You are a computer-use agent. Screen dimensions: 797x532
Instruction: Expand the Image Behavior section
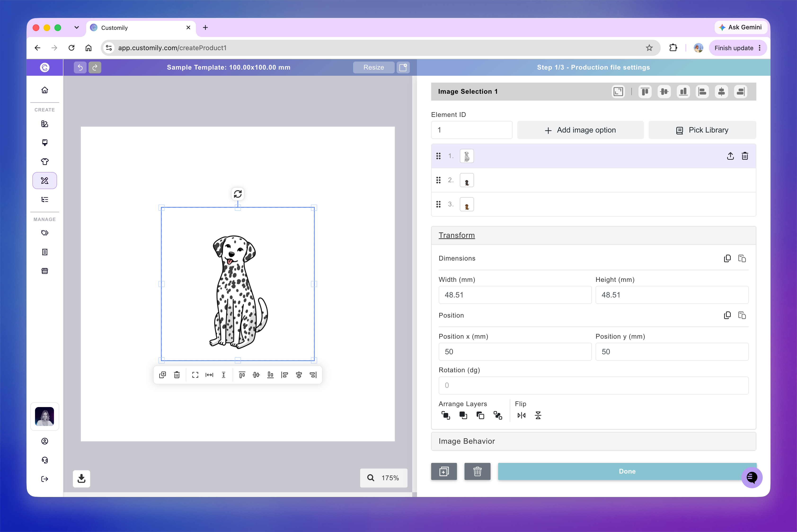click(593, 441)
